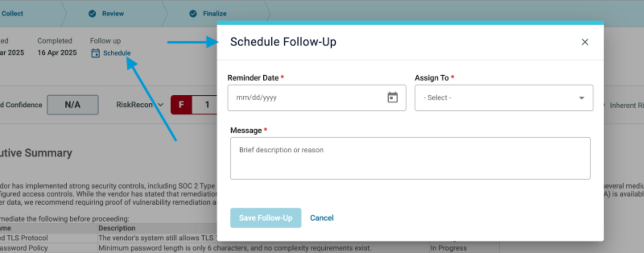
Task: Go to the Finalize step
Action: (215, 14)
